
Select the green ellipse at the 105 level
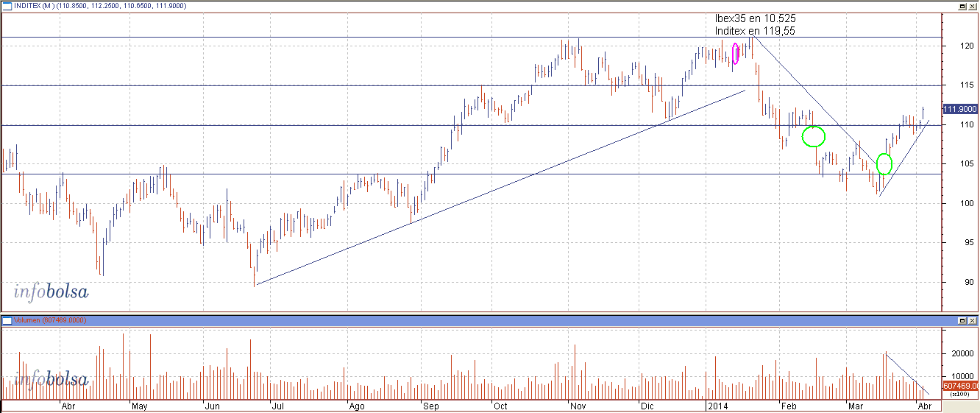884,164
